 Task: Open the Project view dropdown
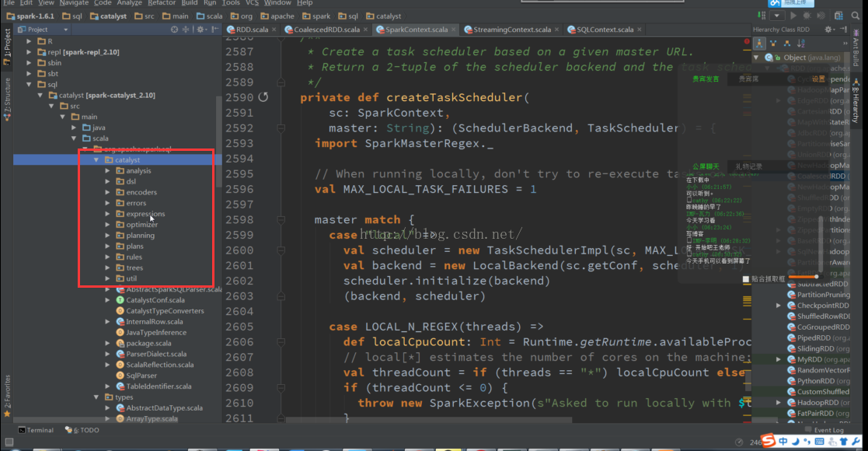pos(44,30)
